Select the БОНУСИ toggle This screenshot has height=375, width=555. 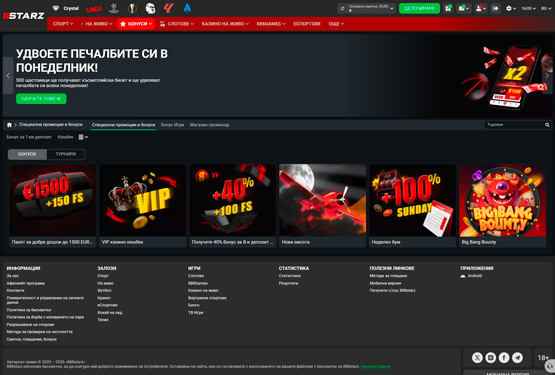(27, 154)
